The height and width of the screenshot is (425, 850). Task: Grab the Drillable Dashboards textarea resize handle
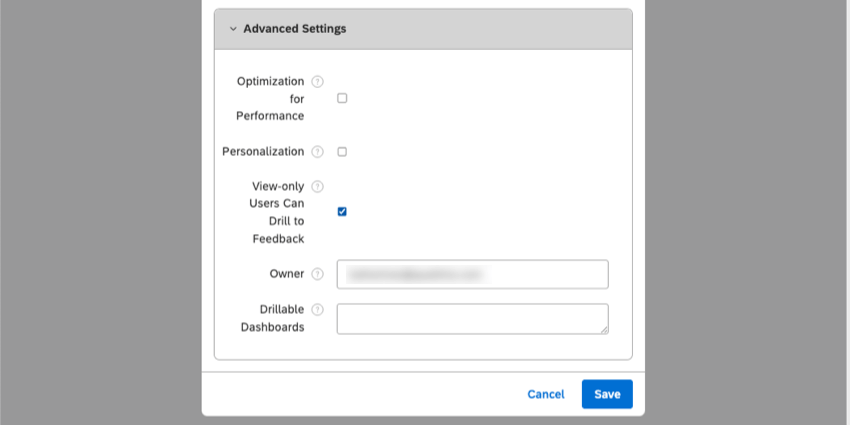coord(604,329)
